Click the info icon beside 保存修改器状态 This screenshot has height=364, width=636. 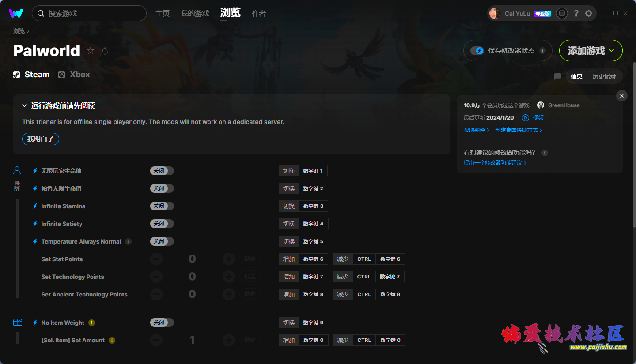pos(543,51)
